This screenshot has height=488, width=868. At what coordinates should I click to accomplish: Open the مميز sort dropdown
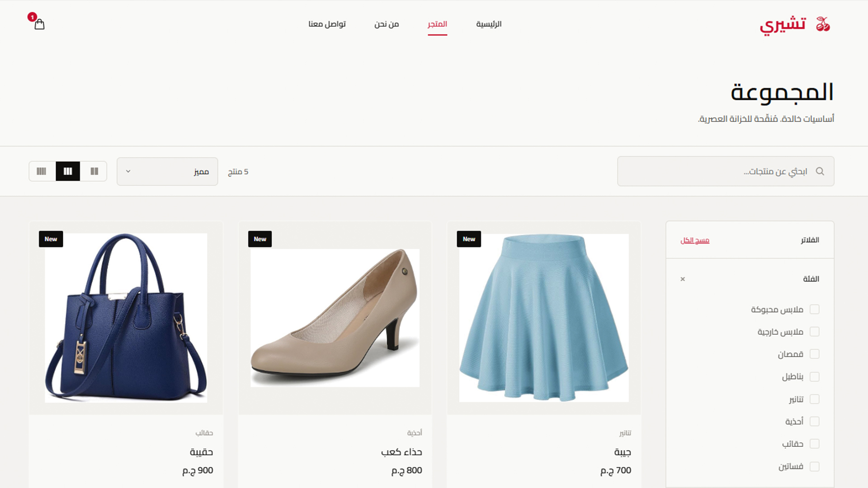pos(167,171)
